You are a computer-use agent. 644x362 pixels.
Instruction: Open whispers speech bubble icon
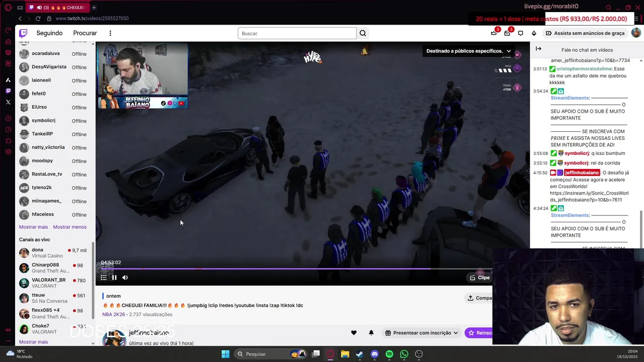click(x=520, y=33)
